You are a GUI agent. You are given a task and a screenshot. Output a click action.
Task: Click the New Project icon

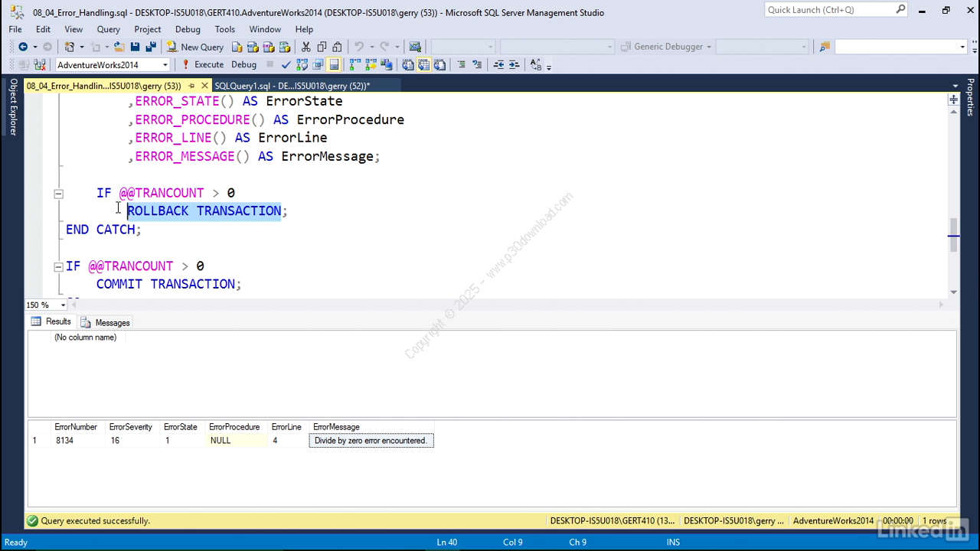(69, 47)
